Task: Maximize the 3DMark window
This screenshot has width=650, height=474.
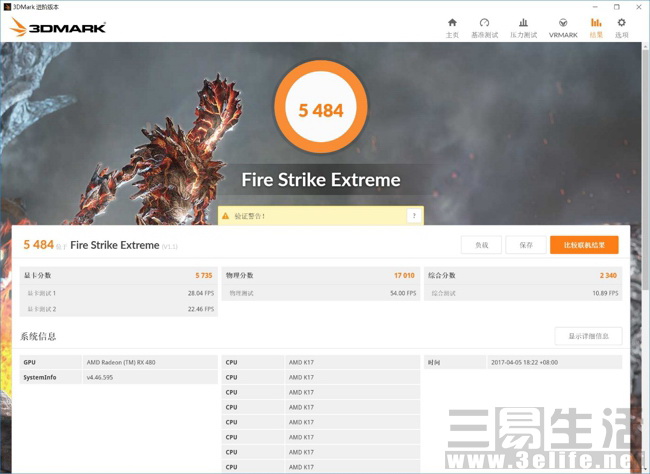Action: point(617,7)
